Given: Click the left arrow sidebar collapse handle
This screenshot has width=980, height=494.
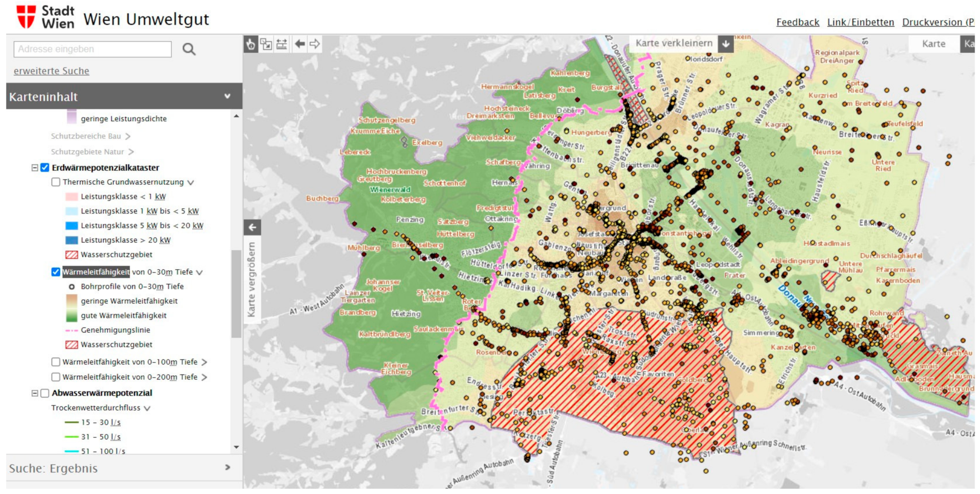Looking at the screenshot, I should click(252, 228).
